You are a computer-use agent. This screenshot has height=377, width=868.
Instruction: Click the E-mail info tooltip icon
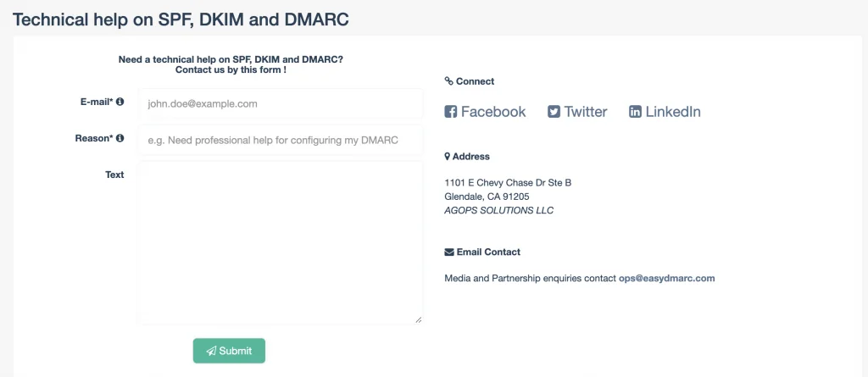[120, 102]
